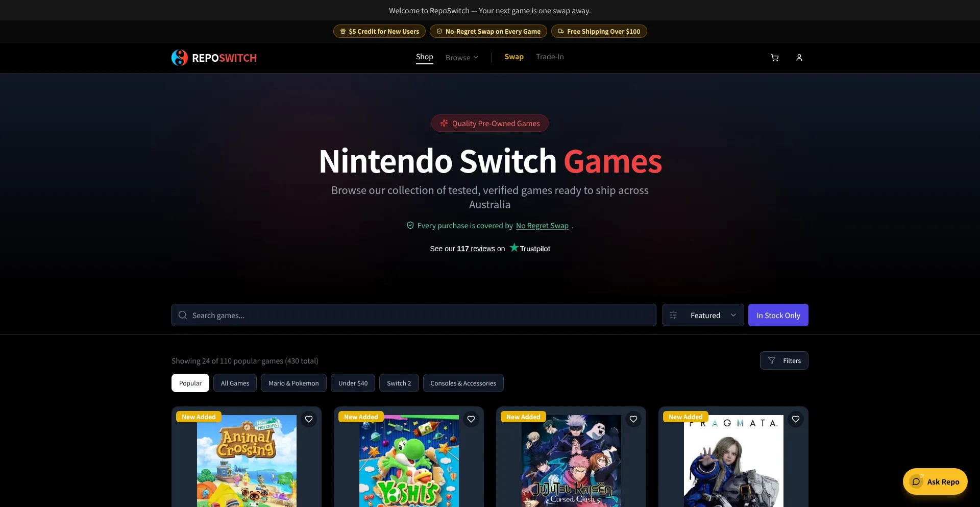Go to the Shop tab
This screenshot has width=980, height=507.
(x=424, y=57)
